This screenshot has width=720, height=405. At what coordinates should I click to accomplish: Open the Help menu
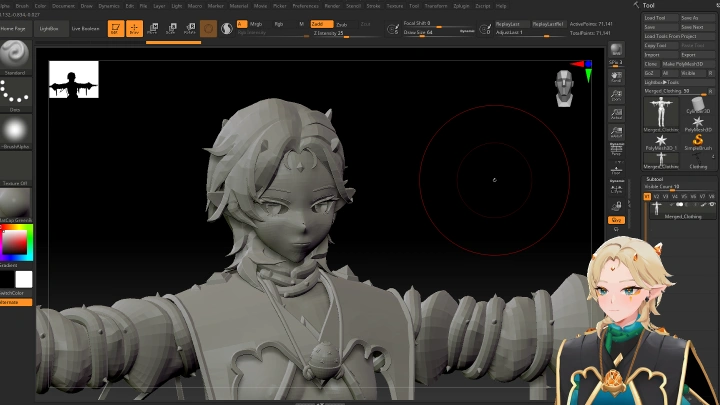click(x=501, y=6)
